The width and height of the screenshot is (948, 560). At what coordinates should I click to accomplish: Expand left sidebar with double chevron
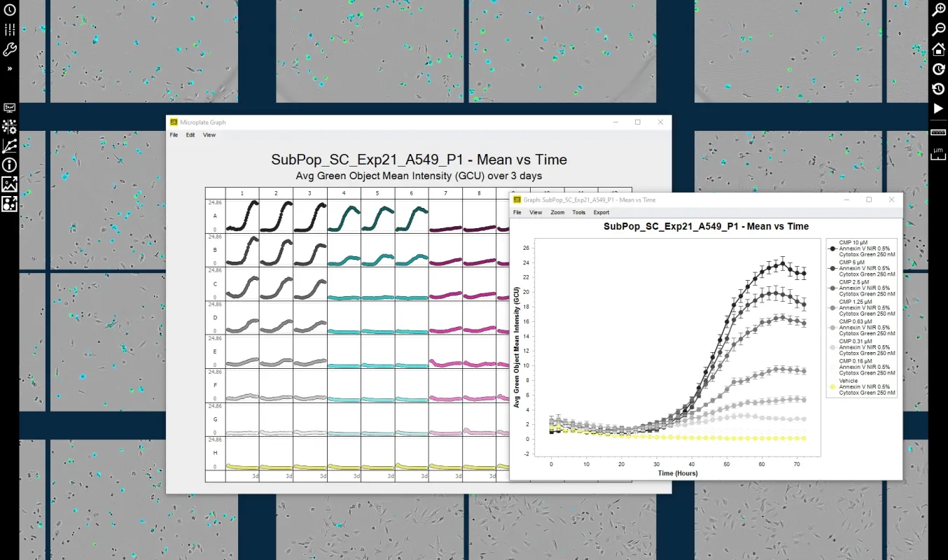[x=10, y=69]
